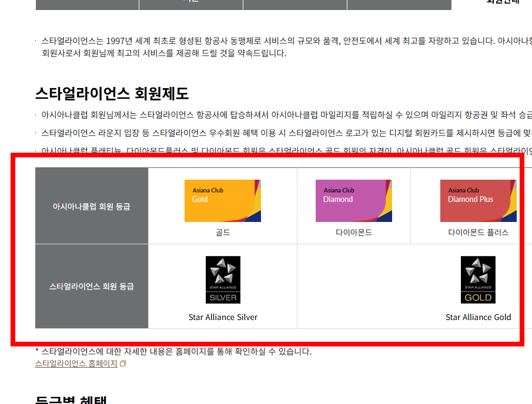This screenshot has height=404, width=532.
Task: Click the 스타얼라이언스 회원 등급 row header
Action: click(92, 287)
